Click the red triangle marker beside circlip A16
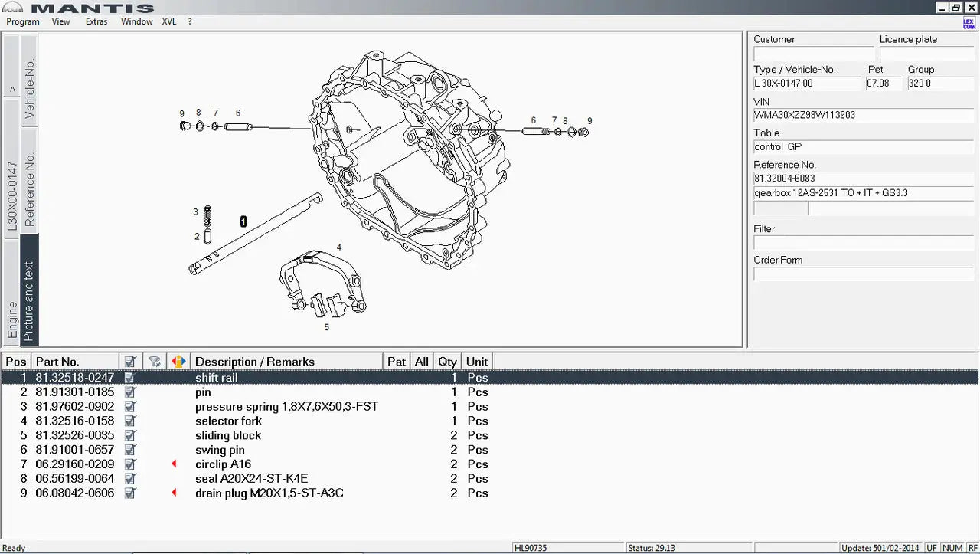Viewport: 980px width, 554px height. 173,464
